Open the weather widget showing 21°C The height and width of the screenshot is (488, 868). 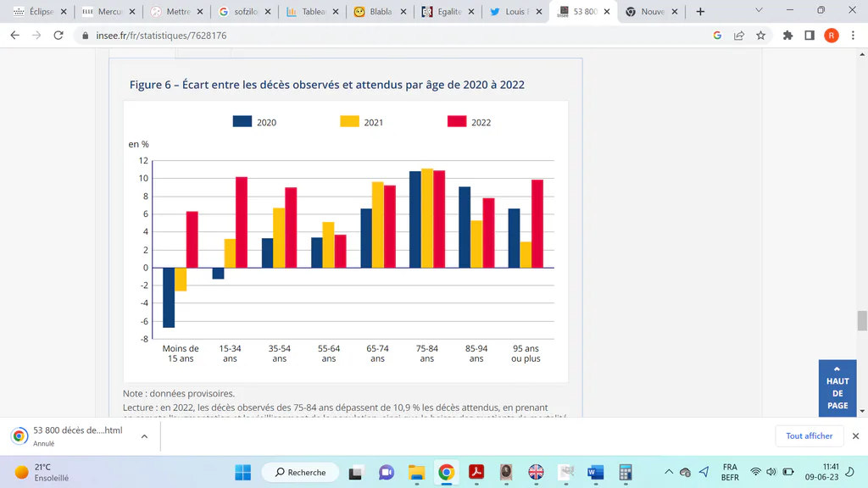42,472
